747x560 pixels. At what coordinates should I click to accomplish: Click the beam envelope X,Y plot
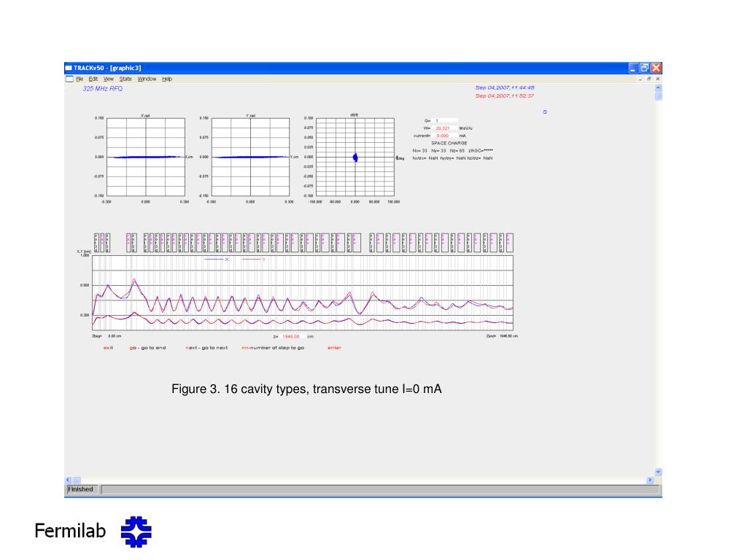click(303, 293)
